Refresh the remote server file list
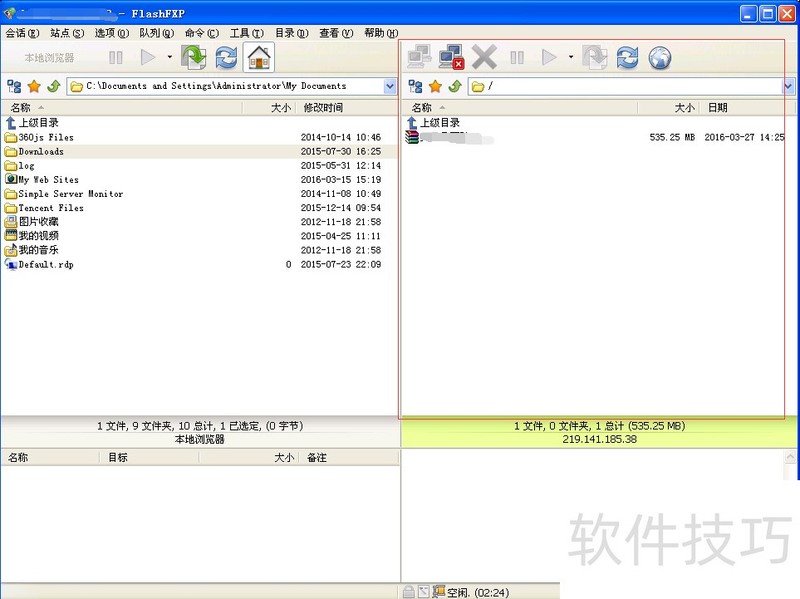Screen dimensions: 800x599 [627, 58]
